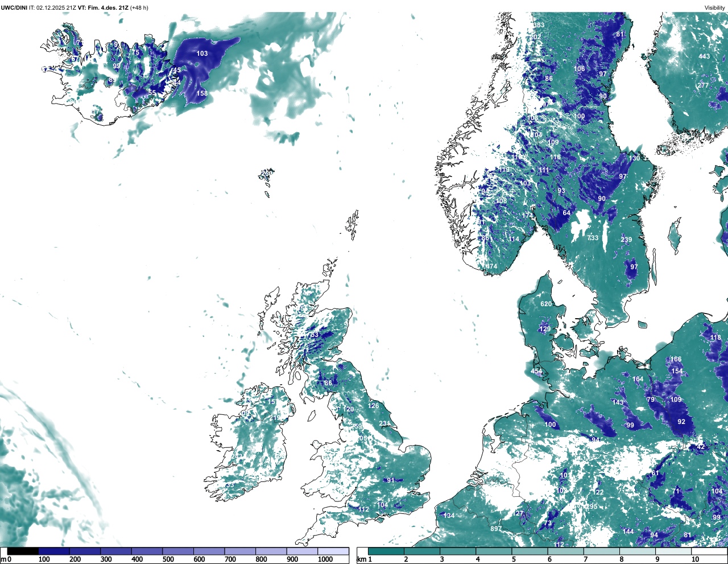Click the '620' value over Denmark

(x=546, y=304)
